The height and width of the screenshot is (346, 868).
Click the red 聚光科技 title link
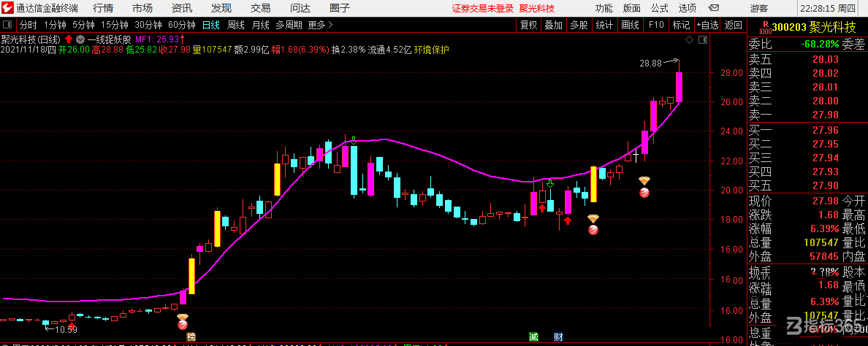click(538, 8)
